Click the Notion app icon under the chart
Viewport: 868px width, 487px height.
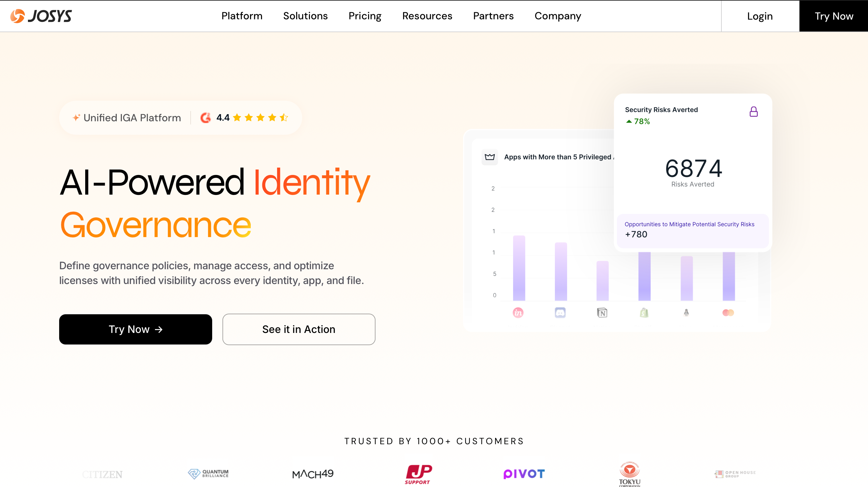602,313
